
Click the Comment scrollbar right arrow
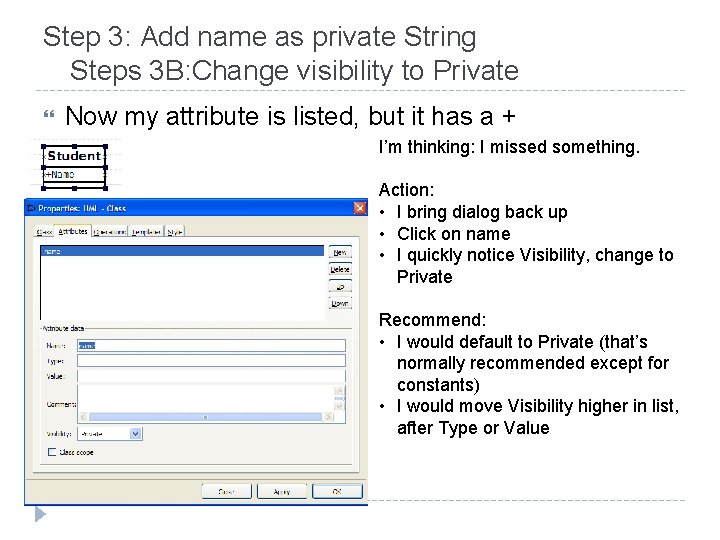click(328, 417)
